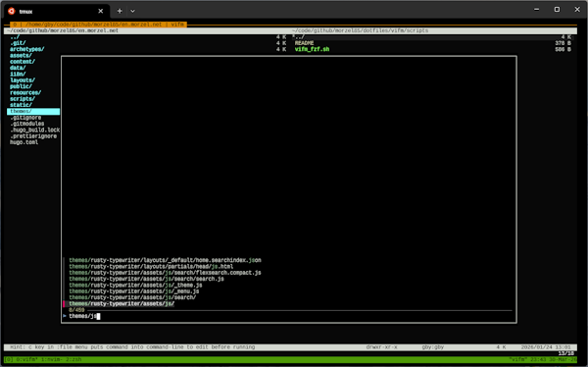The height and width of the screenshot is (367, 588).
Task: Open the public/ directory
Action: pyautogui.click(x=21, y=86)
